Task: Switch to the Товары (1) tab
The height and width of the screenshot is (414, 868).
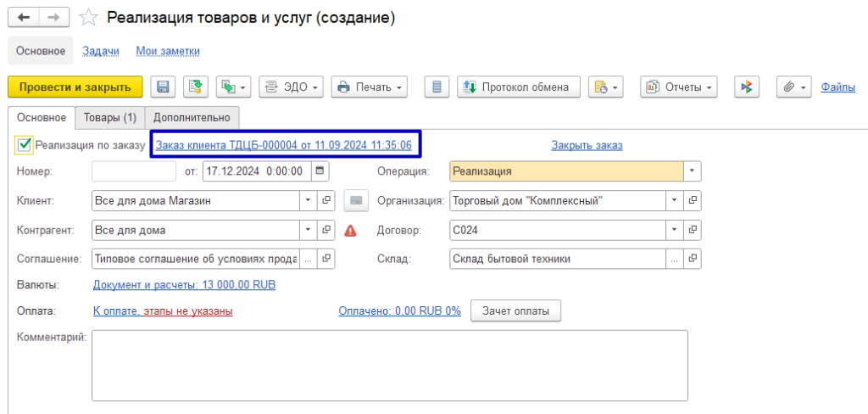Action: coord(109,117)
